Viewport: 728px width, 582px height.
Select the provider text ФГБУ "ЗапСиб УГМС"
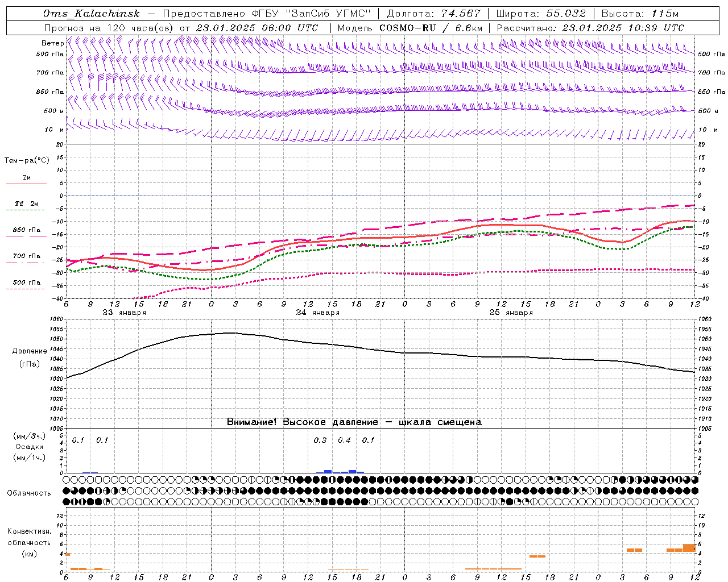pyautogui.click(x=310, y=14)
